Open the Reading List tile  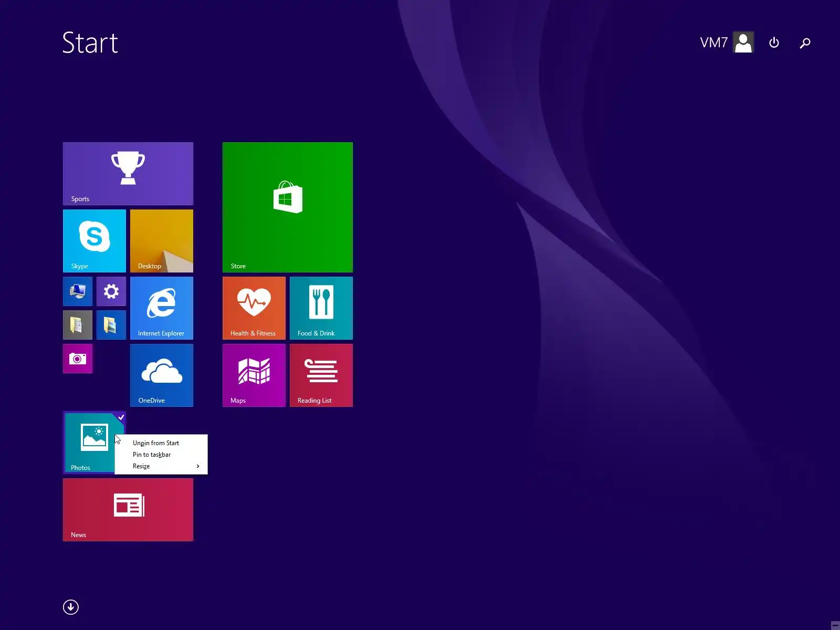(321, 375)
